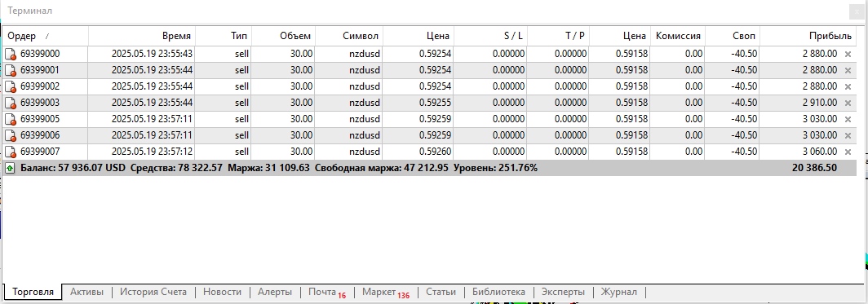868x304 pixels.
Task: Click the order icon for order 69399007
Action: (x=11, y=152)
